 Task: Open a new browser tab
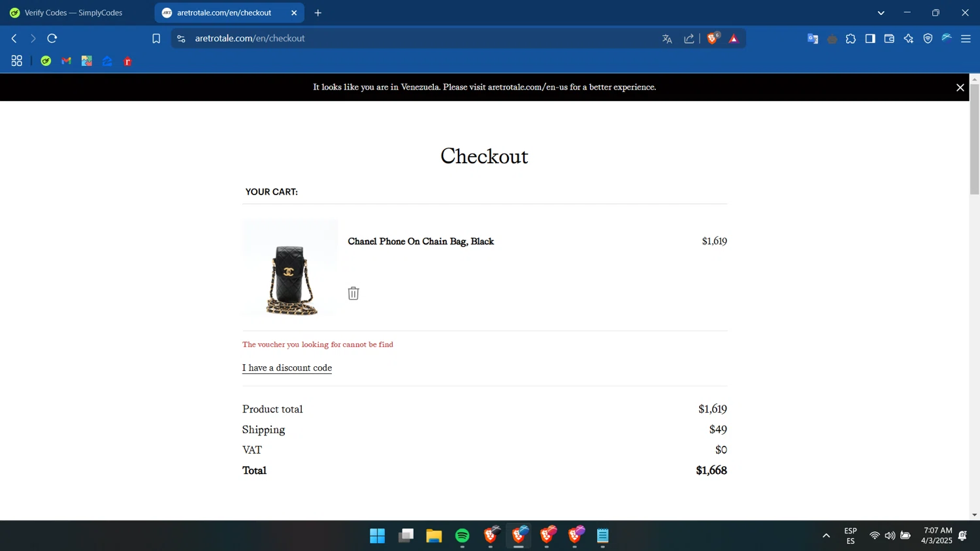coord(318,13)
